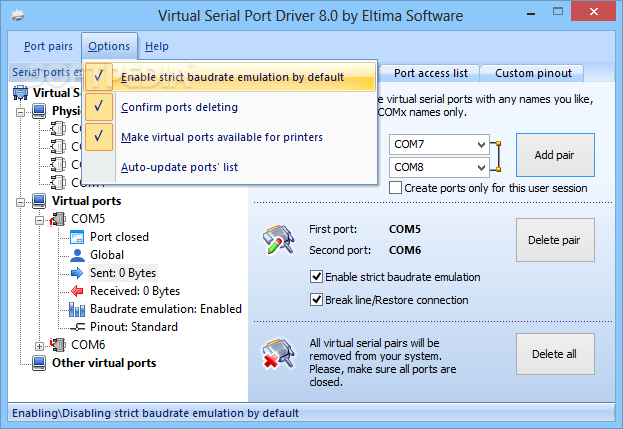Open the COM7 port dropdown
Screen dimensions: 623x429
click(x=481, y=145)
